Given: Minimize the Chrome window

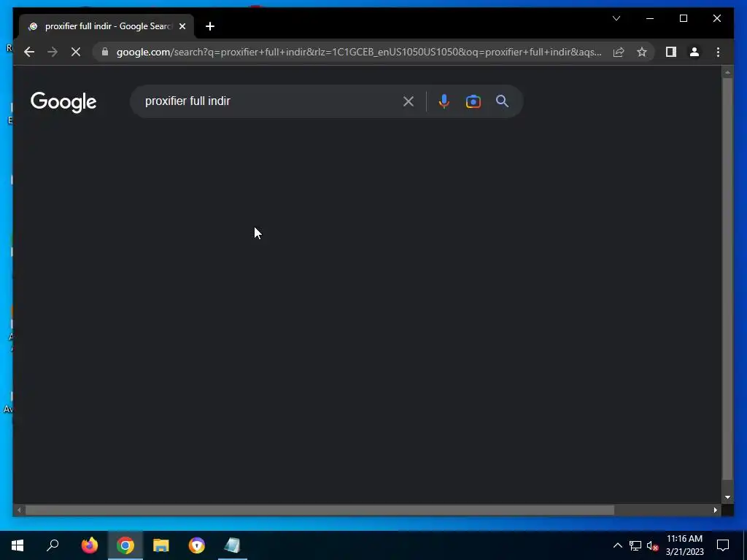Looking at the screenshot, I should pos(650,18).
